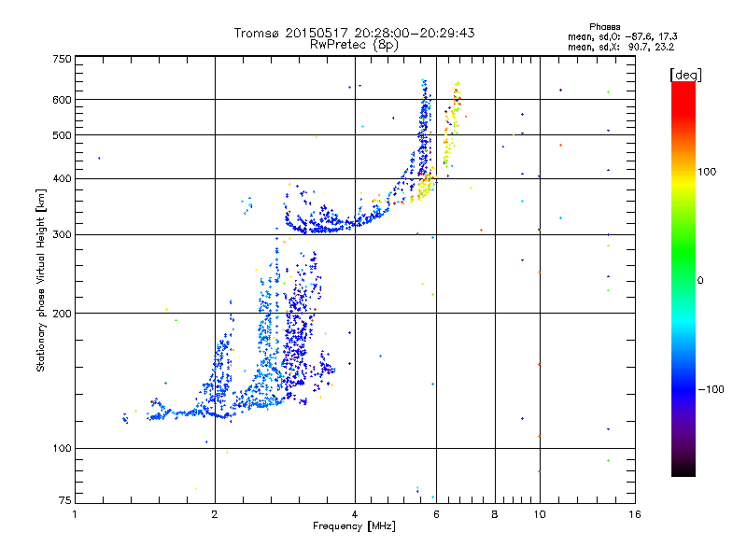Viewport: 747px width, 560px height.
Task: Click the y-axis tick label '300'
Action: click(62, 234)
